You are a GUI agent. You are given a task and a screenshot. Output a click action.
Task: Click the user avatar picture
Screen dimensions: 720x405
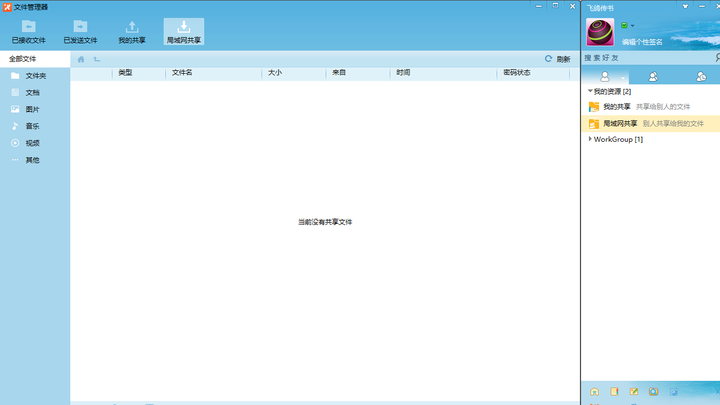(600, 32)
